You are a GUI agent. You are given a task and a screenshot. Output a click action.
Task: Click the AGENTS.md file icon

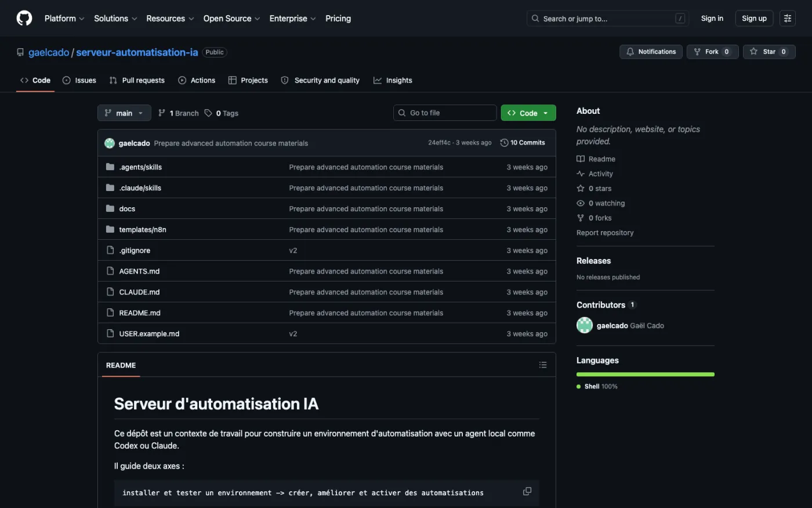[110, 271]
